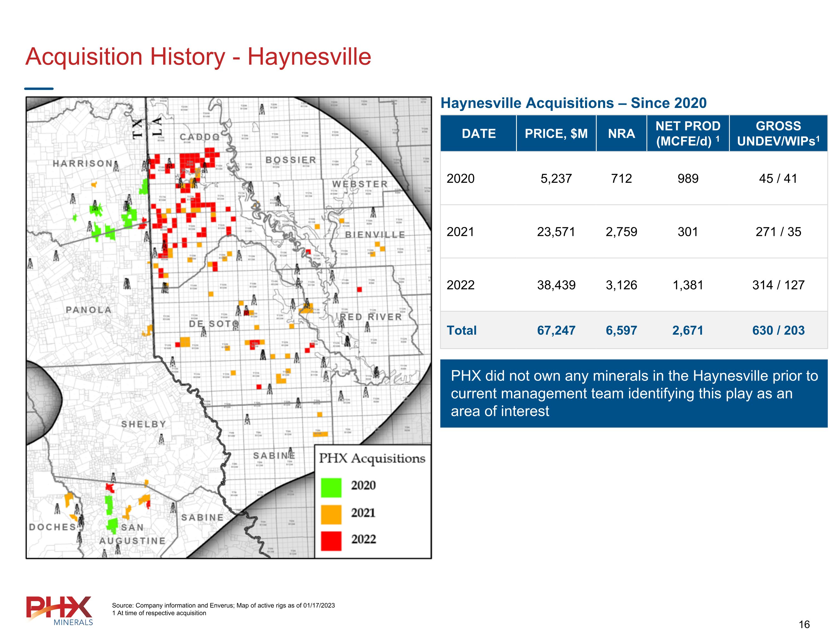Select the orange 2021 legend swatch

[331, 514]
